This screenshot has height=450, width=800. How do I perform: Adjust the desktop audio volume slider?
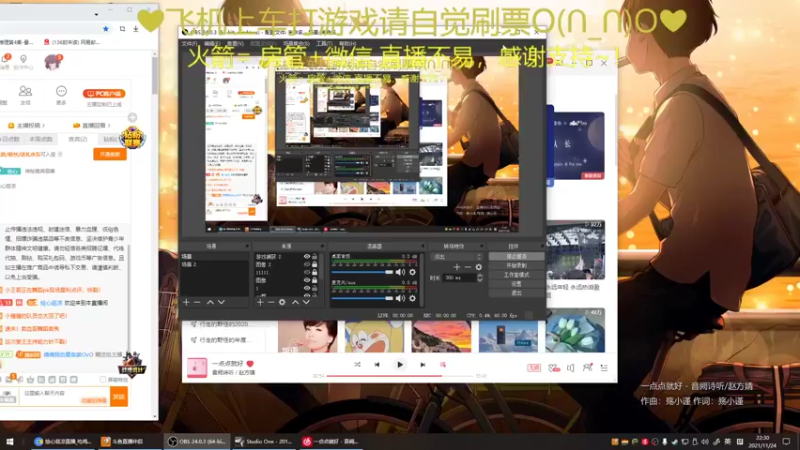click(x=363, y=272)
